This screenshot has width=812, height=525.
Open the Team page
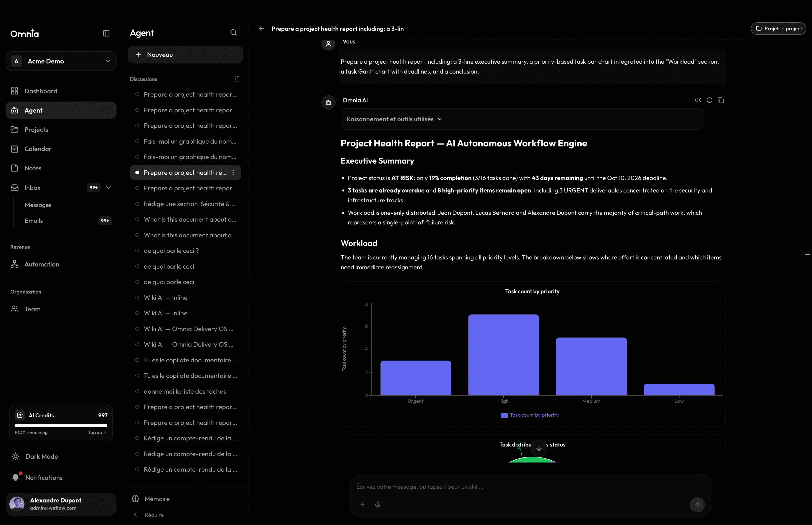click(61, 309)
